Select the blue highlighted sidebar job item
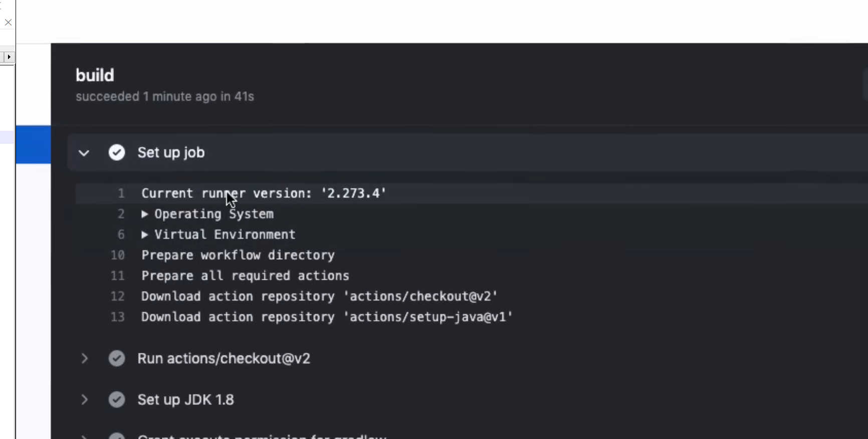 click(x=33, y=144)
